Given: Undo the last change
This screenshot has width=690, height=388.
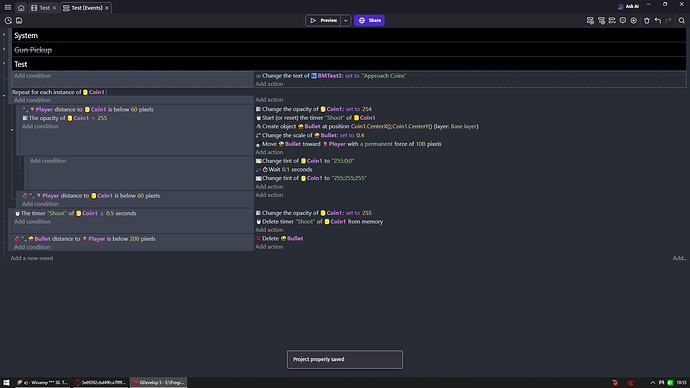Looking at the screenshot, I should [657, 21].
